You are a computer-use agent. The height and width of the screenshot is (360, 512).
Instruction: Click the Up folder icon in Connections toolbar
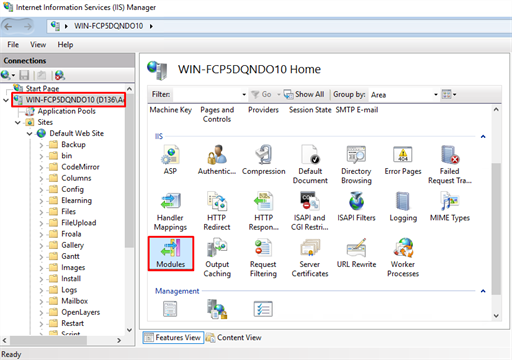point(41,75)
